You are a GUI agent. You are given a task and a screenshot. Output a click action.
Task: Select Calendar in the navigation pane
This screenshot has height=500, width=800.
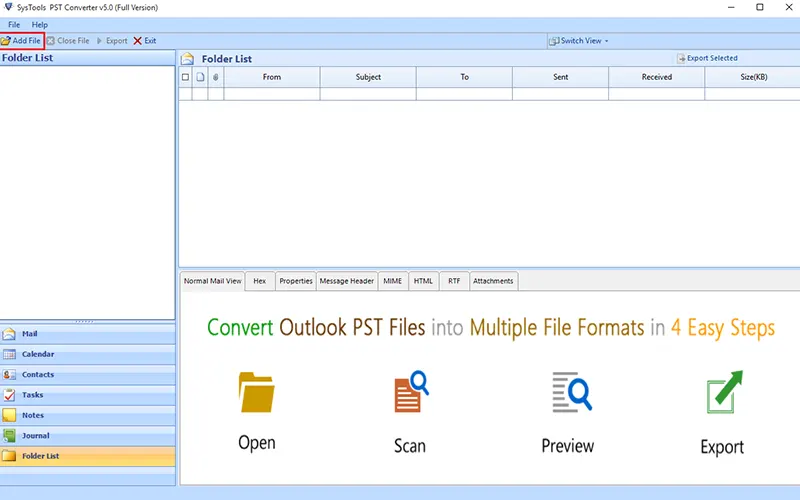[x=88, y=354]
